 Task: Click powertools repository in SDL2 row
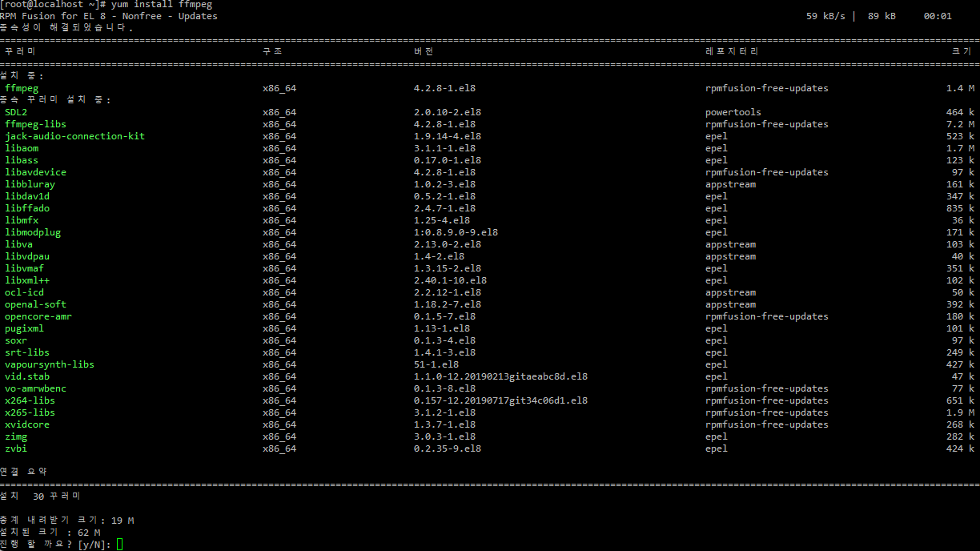click(733, 112)
